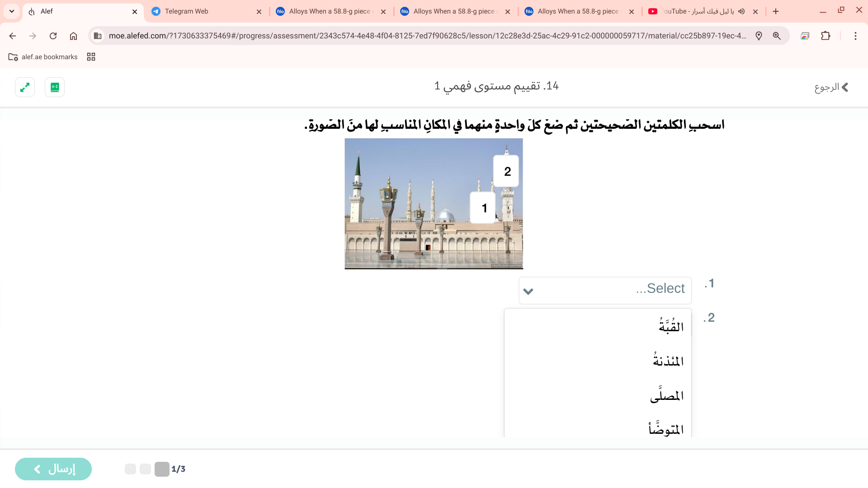Viewport: 868px width, 488px height.
Task: Click the location pin icon in address bar
Action: [759, 36]
